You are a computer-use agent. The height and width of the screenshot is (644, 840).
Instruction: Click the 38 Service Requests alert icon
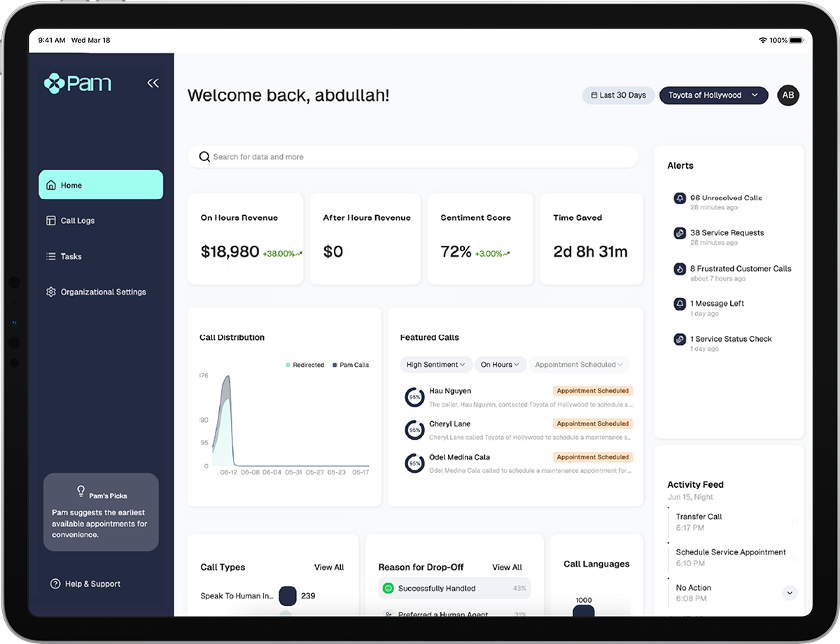click(x=679, y=233)
